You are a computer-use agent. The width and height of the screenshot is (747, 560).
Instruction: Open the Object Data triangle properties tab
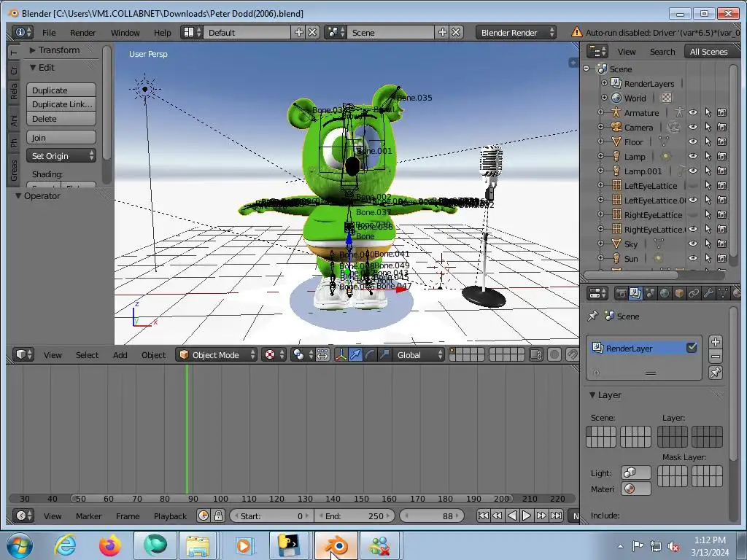723,293
